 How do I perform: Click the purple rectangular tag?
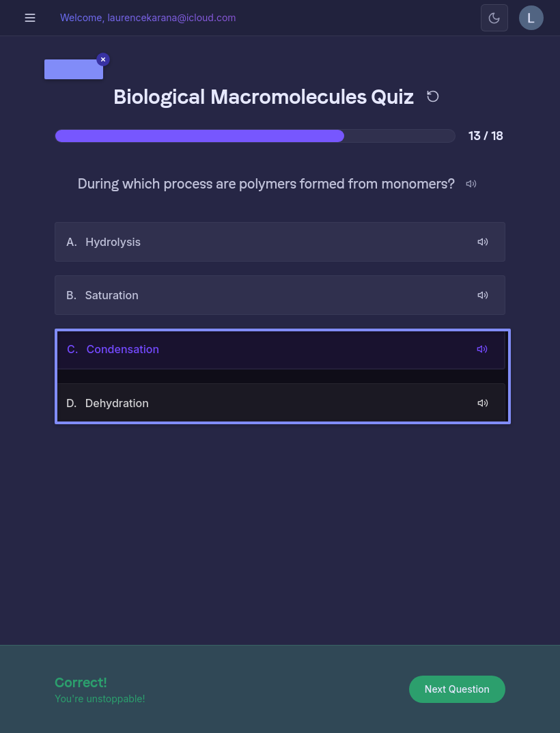coord(73,70)
